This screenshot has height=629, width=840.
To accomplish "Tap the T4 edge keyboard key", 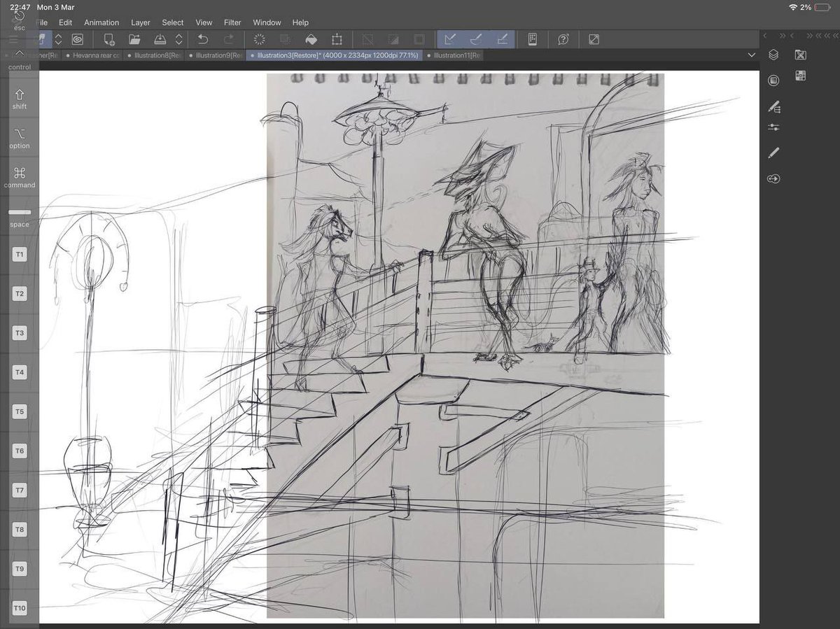I will tap(20, 372).
